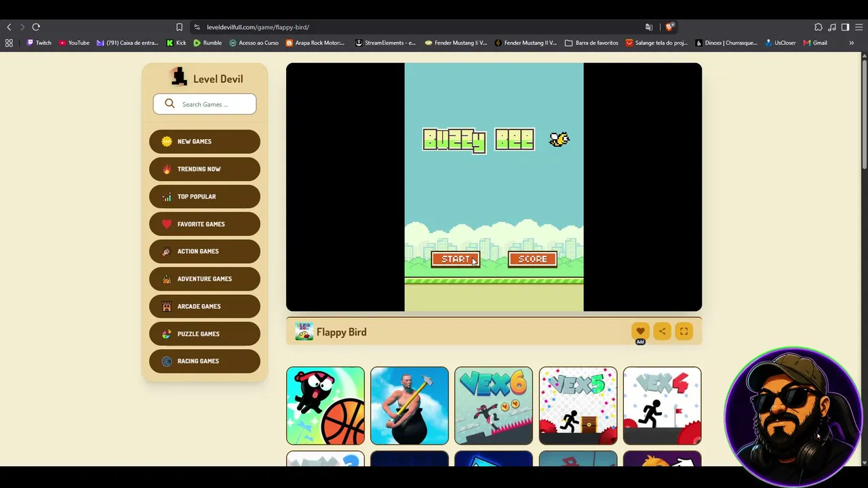Open the Trending Now category

[205, 169]
